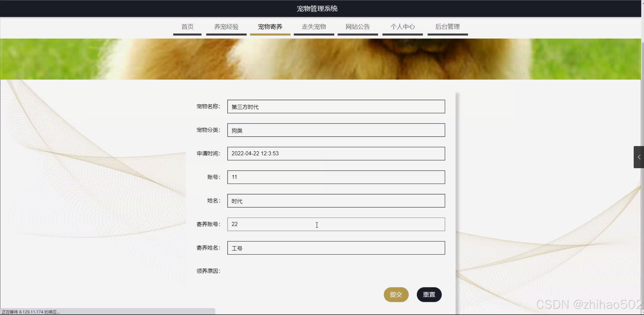
Task: Click the 宠物分类 field showing 狗类
Action: coord(336,130)
